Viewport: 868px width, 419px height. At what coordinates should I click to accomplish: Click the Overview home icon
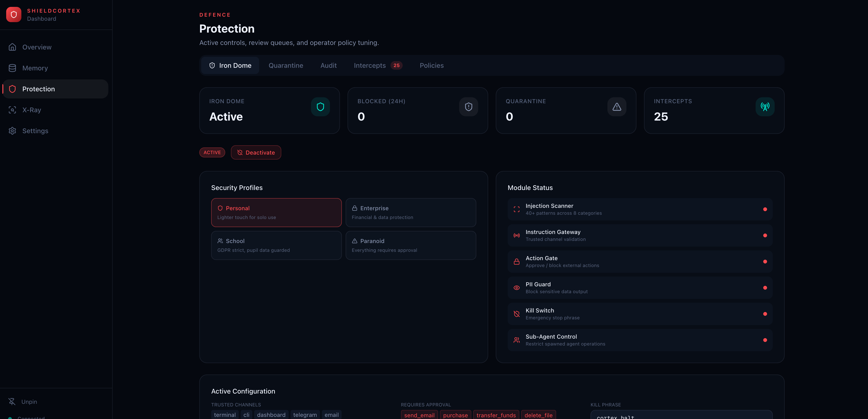click(12, 47)
